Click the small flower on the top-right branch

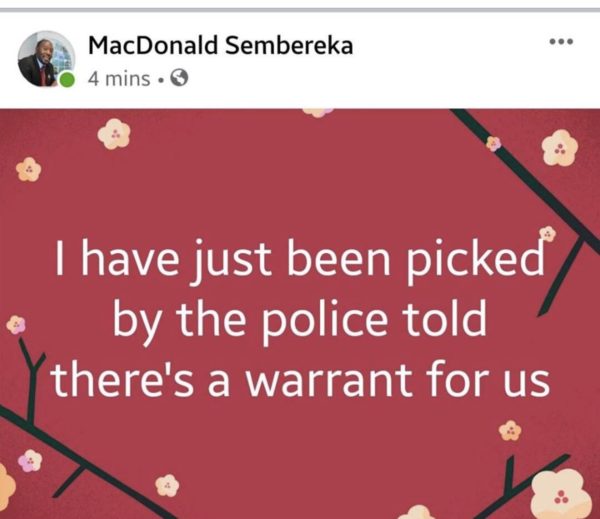coord(493,144)
